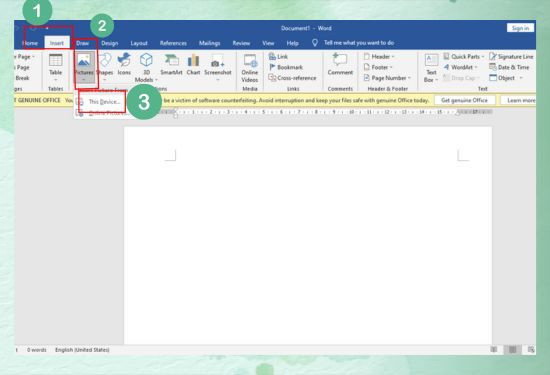The image size is (550, 375).
Task: Insert a SmartArt graphic
Action: (x=171, y=65)
